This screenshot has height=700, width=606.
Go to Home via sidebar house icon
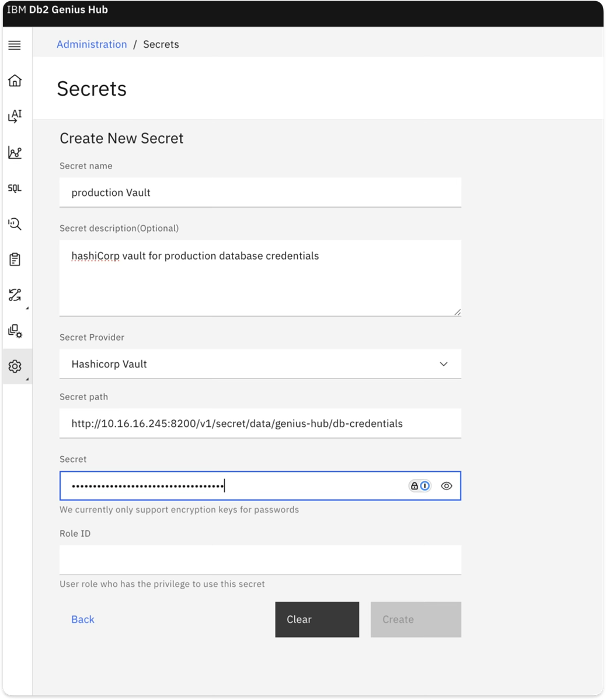(15, 80)
